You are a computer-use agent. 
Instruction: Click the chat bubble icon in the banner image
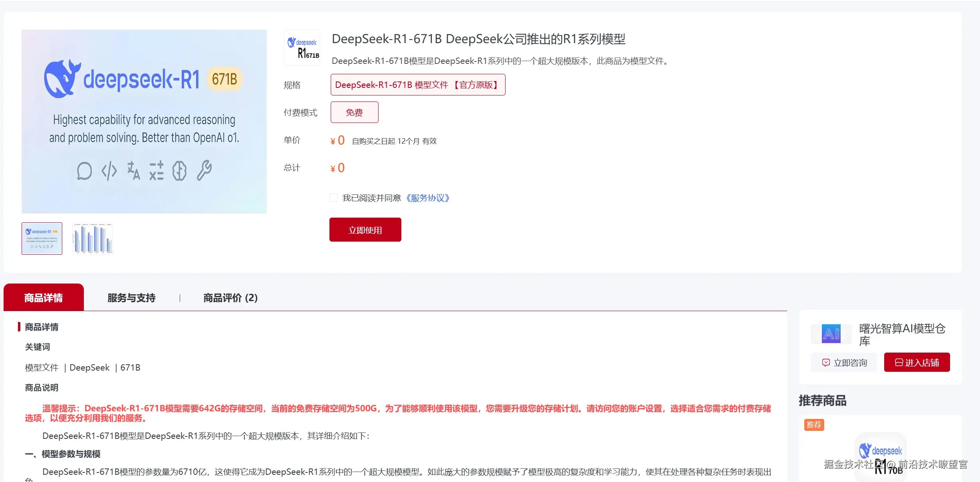[x=84, y=171]
